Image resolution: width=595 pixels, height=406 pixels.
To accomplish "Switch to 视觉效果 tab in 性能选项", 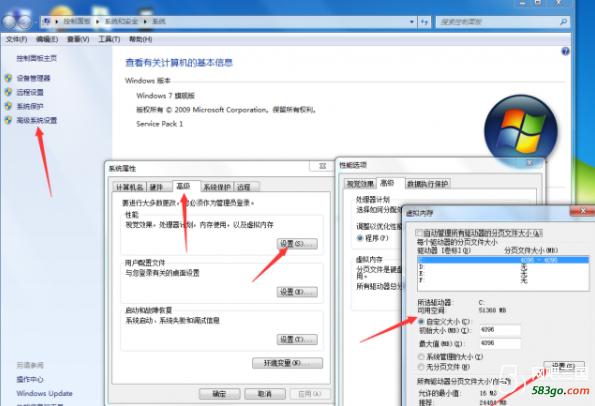I will [360, 184].
